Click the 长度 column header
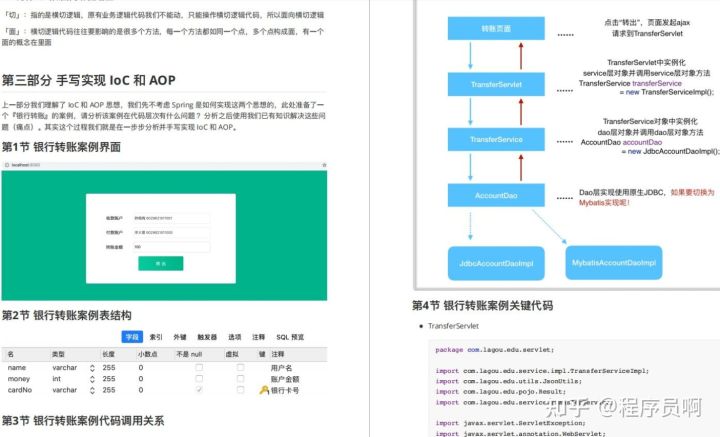Screen dimensions: 720x437 click(x=108, y=354)
